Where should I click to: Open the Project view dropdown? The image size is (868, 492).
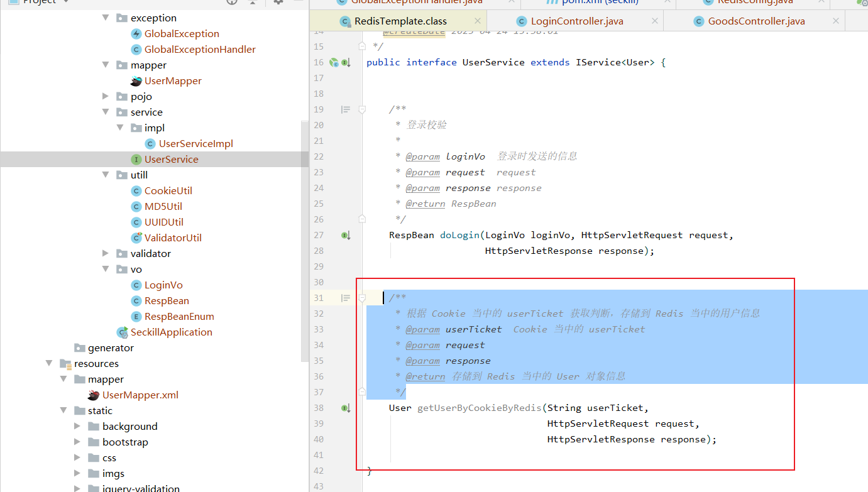67,2
